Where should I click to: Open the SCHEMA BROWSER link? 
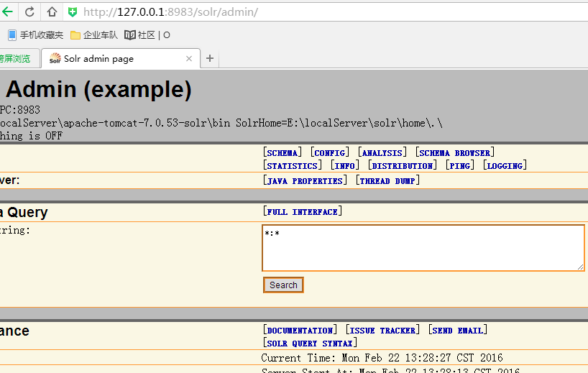454,153
